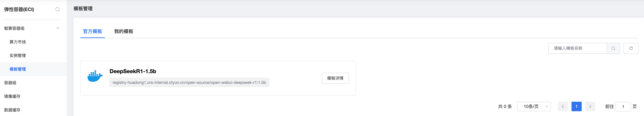Open the 10条/页 page size dropdown

[x=534, y=106]
